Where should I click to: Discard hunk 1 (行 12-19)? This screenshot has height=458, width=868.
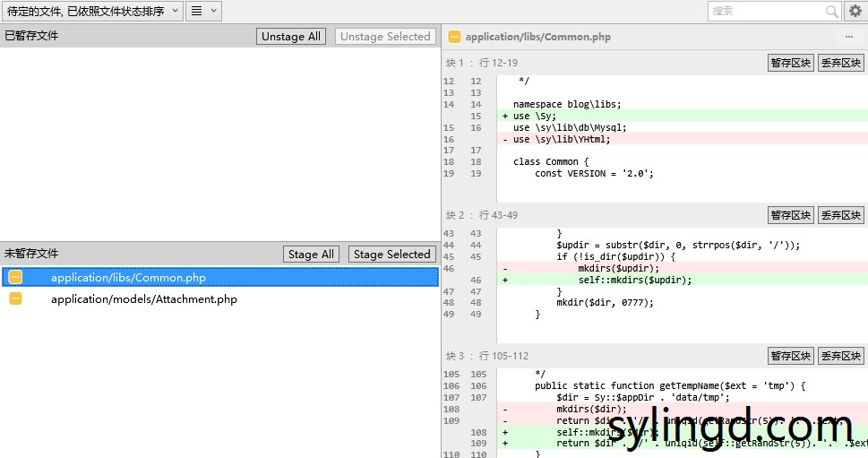tap(841, 63)
